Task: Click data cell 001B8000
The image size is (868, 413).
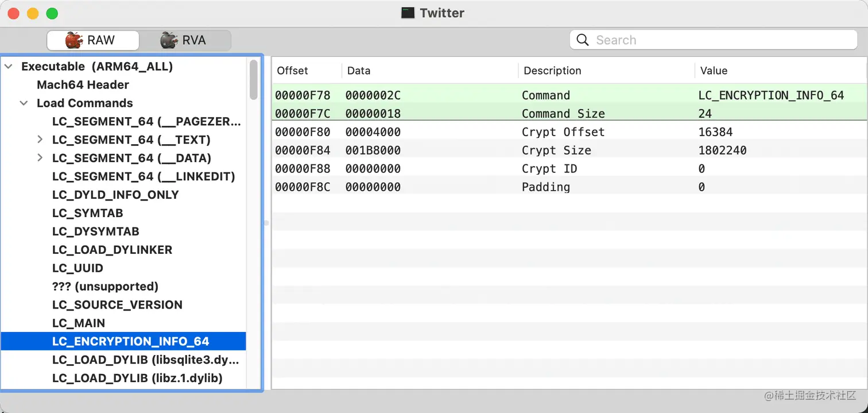Action: pyautogui.click(x=373, y=150)
